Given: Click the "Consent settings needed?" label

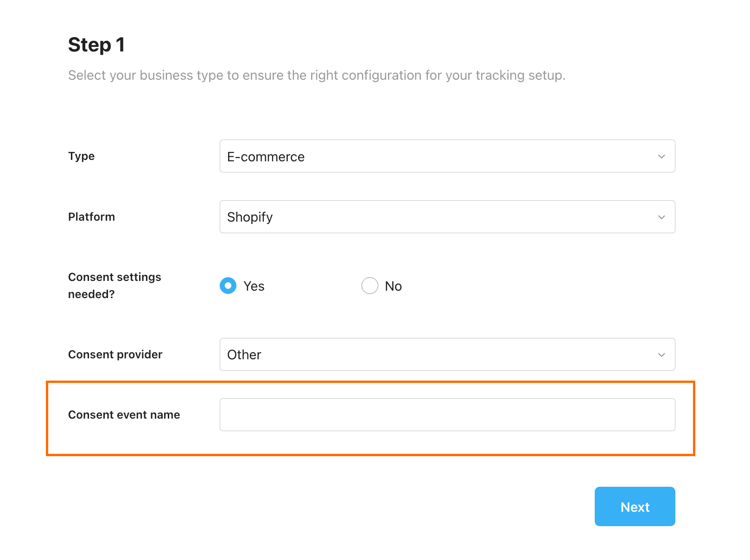Looking at the screenshot, I should (x=114, y=286).
